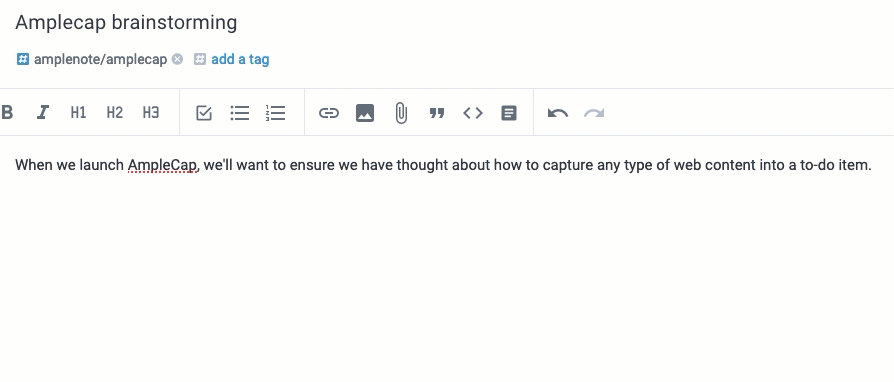Insert a block quote
Viewport: 894px width, 382px height.
pos(437,113)
